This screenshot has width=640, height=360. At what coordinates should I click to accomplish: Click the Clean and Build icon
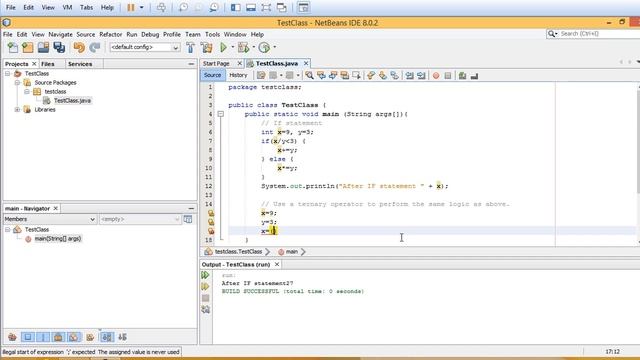click(207, 47)
